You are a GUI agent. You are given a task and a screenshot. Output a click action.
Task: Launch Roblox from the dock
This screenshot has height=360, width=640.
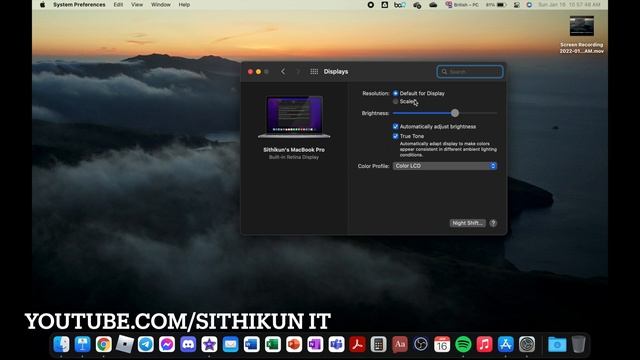tap(124, 344)
